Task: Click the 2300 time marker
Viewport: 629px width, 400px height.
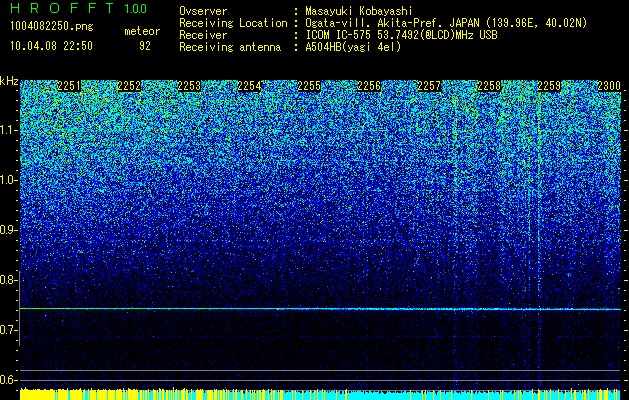Action: tap(609, 86)
